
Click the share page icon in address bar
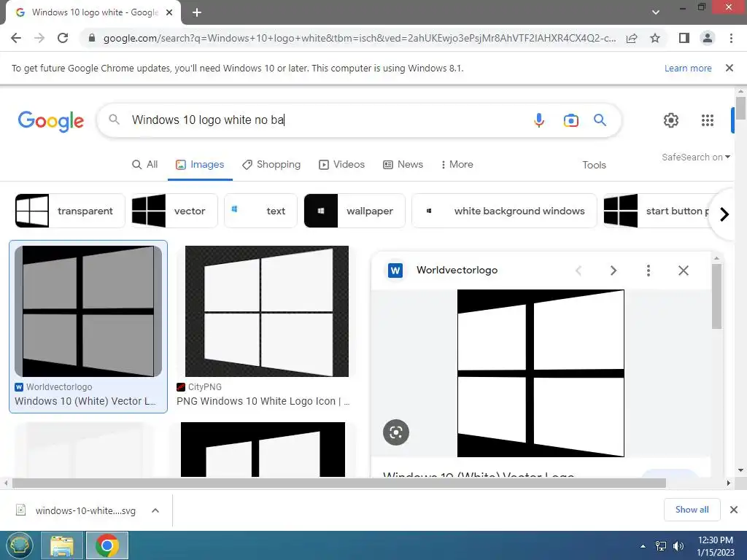632,38
